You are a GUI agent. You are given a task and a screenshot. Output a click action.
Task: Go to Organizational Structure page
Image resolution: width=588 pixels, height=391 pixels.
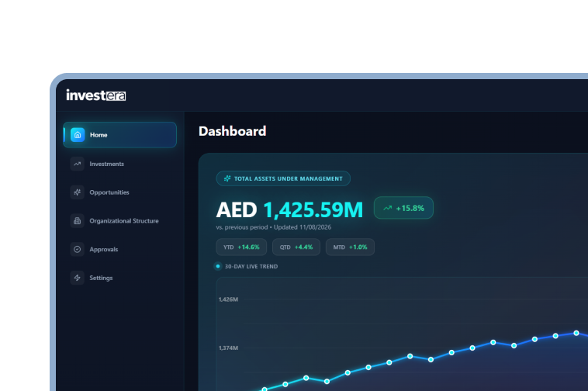pyautogui.click(x=119, y=221)
